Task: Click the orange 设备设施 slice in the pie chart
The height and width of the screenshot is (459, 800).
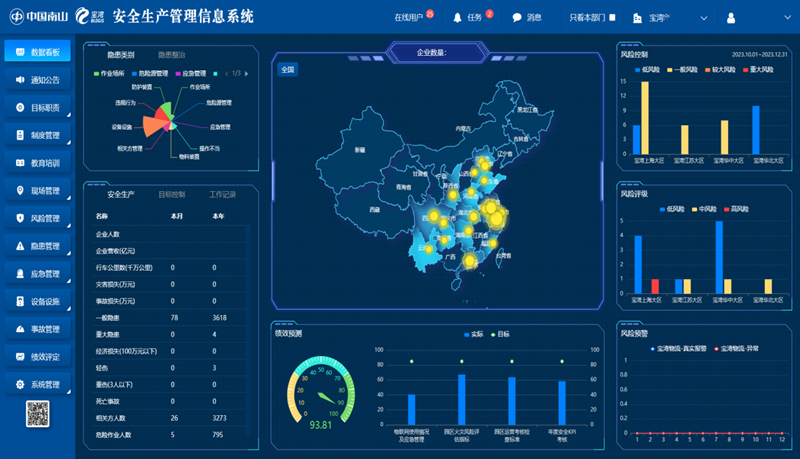Action: (x=155, y=126)
